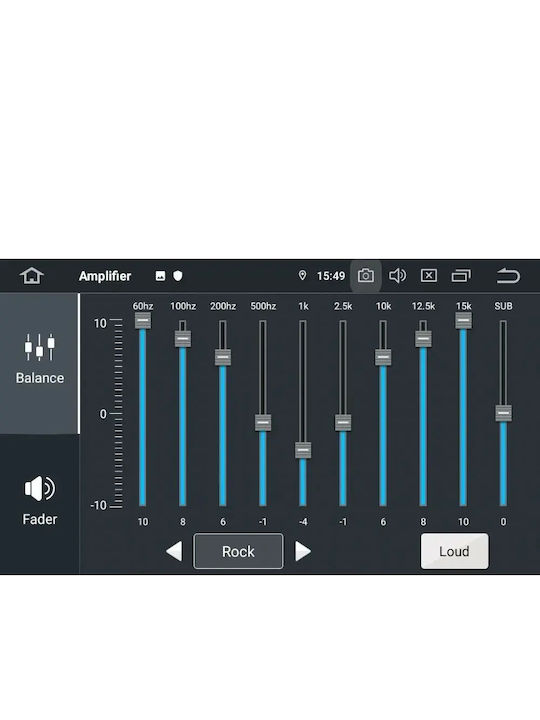Go to the home screen icon
Image resolution: width=540 pixels, height=720 pixels.
tap(32, 276)
